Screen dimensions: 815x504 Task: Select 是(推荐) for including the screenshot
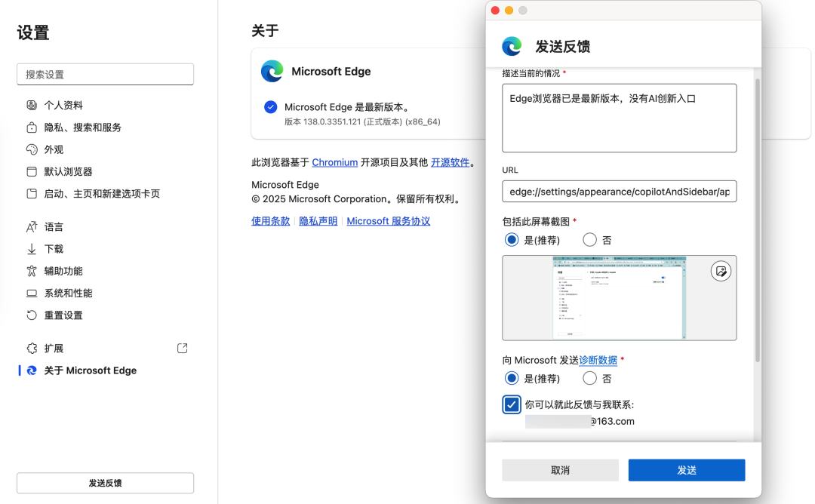(512, 239)
